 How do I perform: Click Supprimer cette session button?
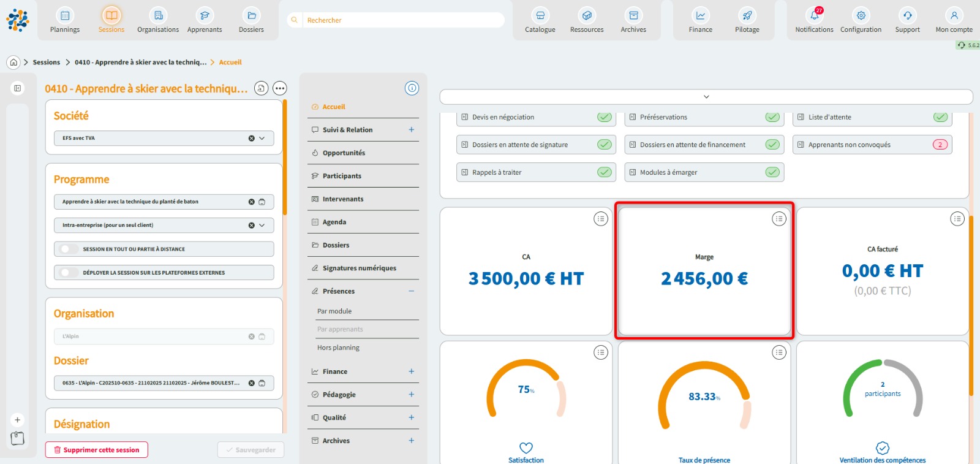pyautogui.click(x=97, y=450)
